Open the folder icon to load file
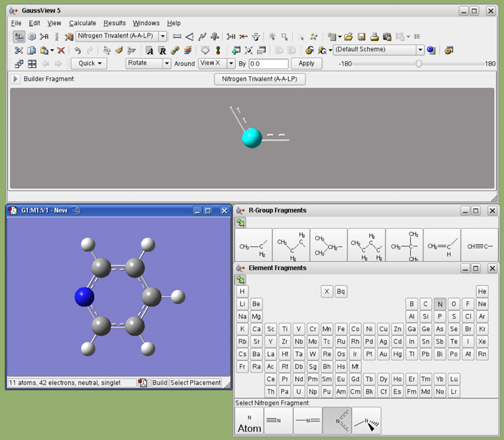 coord(348,37)
